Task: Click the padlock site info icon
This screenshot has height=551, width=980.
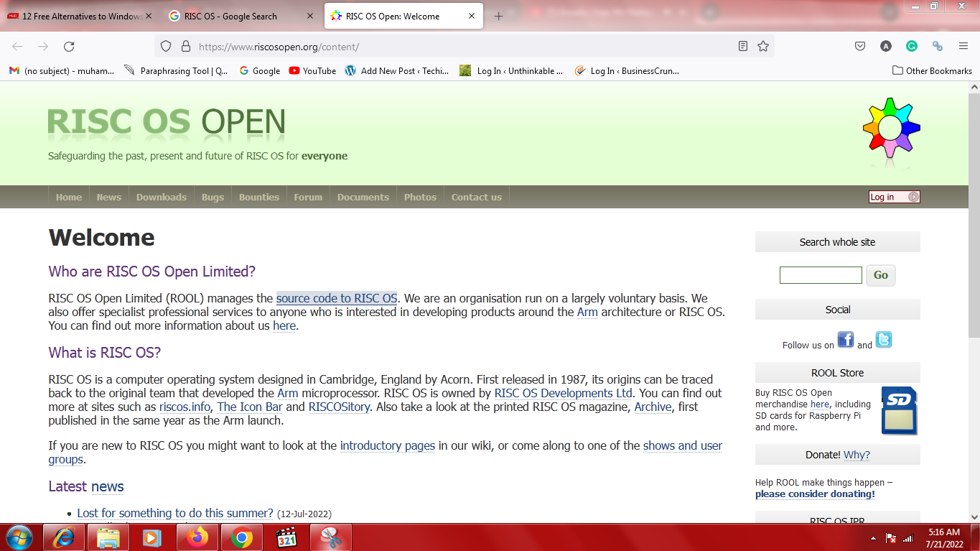Action: click(x=185, y=46)
